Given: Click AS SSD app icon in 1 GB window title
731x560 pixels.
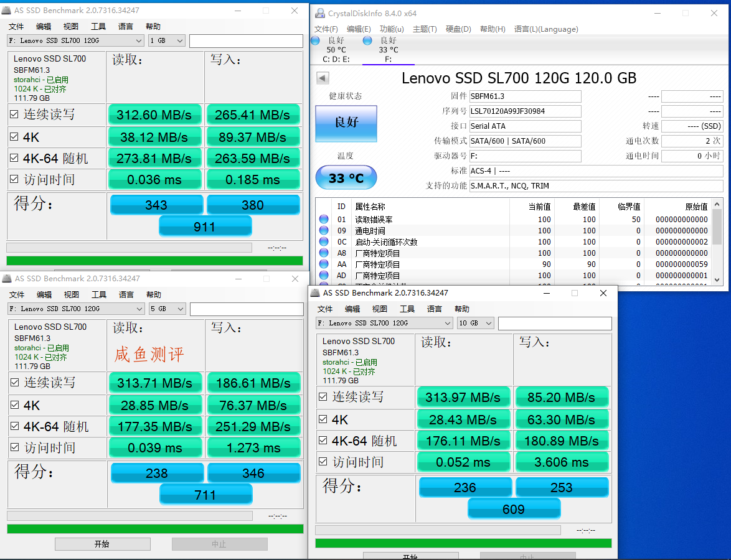Looking at the screenshot, I should click(7, 10).
